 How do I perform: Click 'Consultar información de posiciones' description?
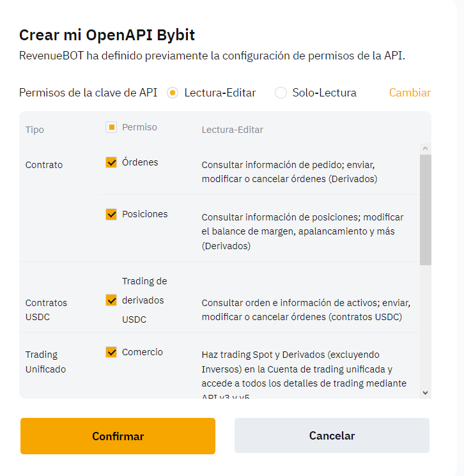(302, 231)
